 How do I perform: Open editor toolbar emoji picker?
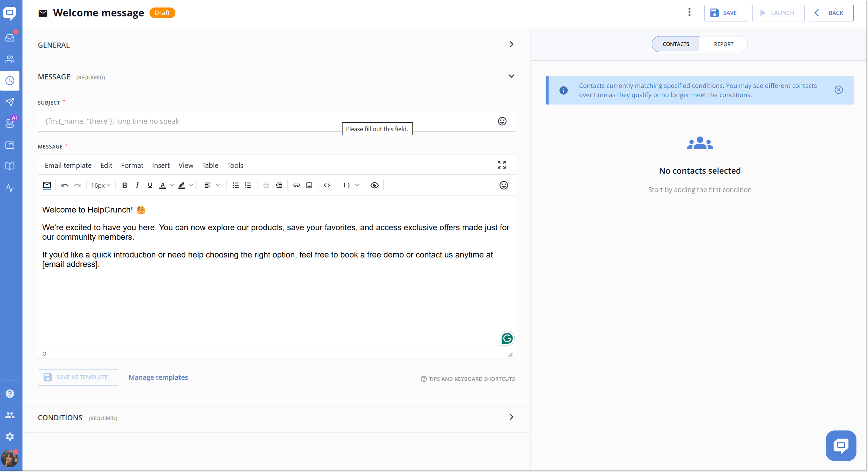[503, 185]
